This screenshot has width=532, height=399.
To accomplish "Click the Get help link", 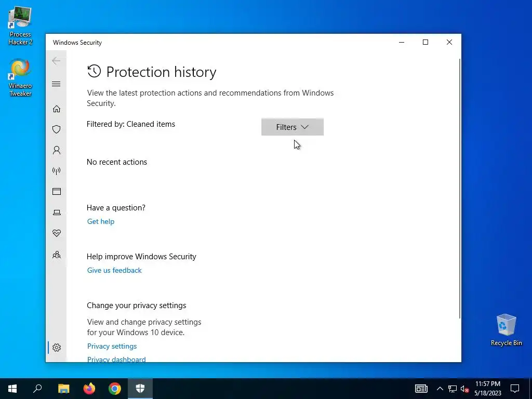I will click(101, 221).
